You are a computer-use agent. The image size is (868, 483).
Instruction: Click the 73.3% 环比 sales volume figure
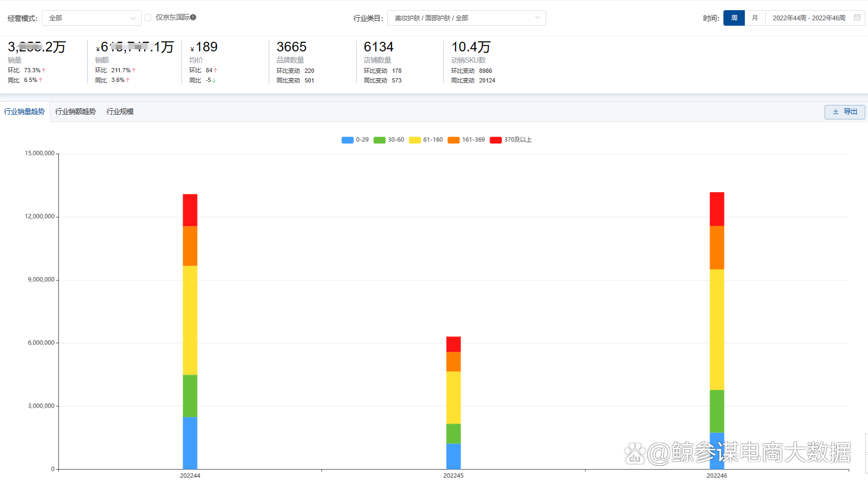pos(32,70)
